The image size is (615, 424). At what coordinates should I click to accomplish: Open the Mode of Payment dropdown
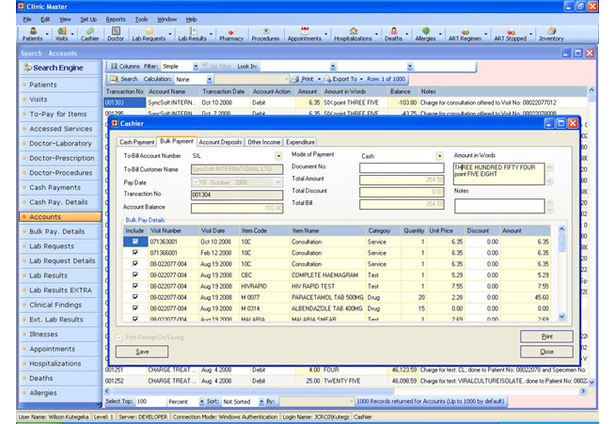point(440,156)
